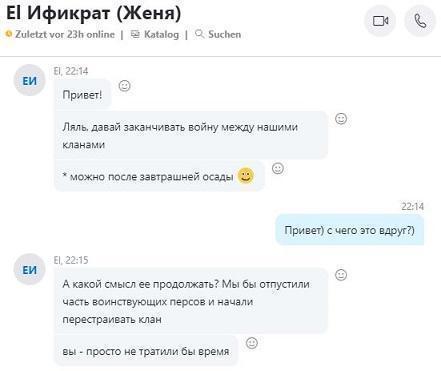Select the outgoing 'Привет) с чего это вдруг?)' bubble
Viewport: 441px width, 371px height.
(350, 230)
